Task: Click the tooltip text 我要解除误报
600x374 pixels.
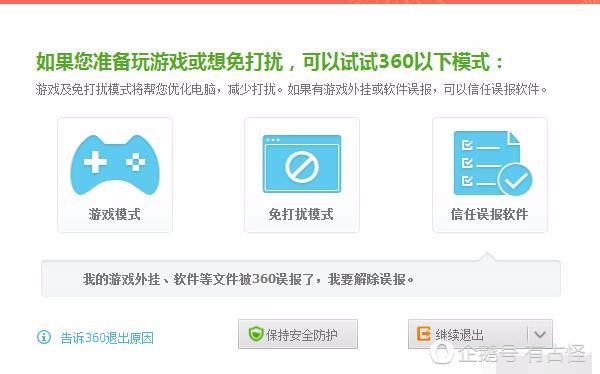Action: [x=371, y=279]
